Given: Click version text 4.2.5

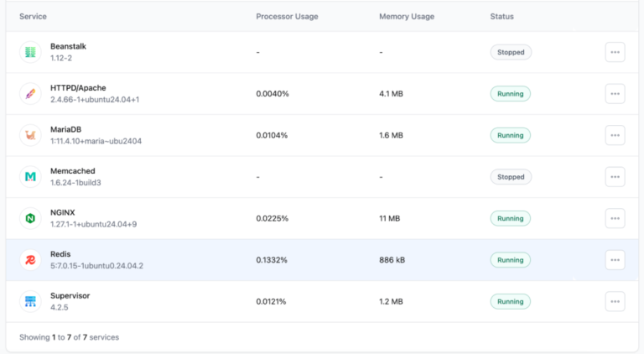Looking at the screenshot, I should (x=60, y=307).
